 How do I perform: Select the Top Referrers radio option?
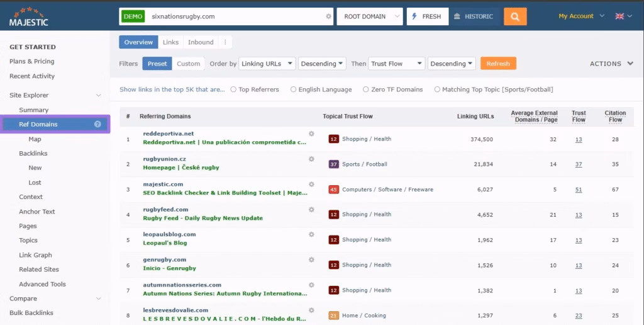point(233,89)
